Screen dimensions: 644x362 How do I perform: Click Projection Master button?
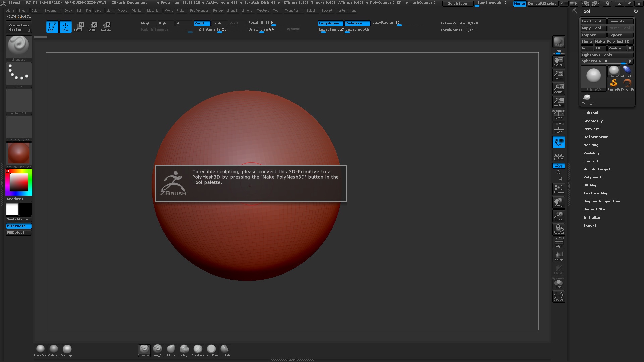[x=18, y=27]
